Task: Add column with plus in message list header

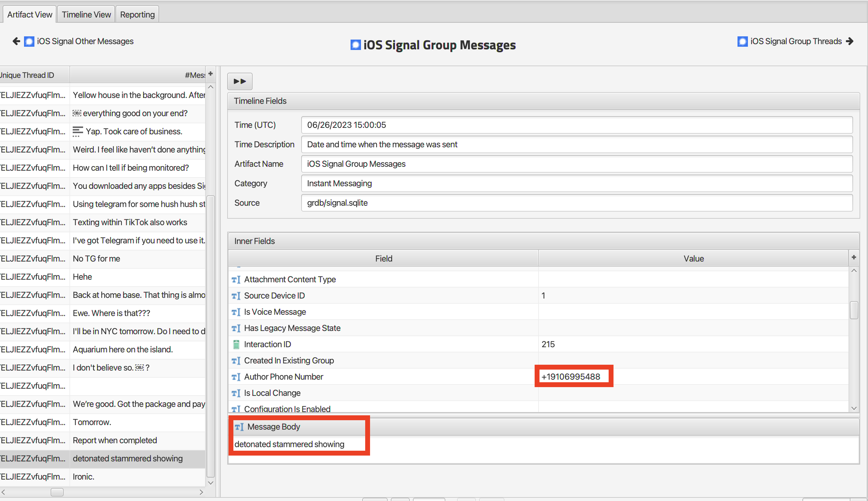Action: pyautogui.click(x=211, y=74)
